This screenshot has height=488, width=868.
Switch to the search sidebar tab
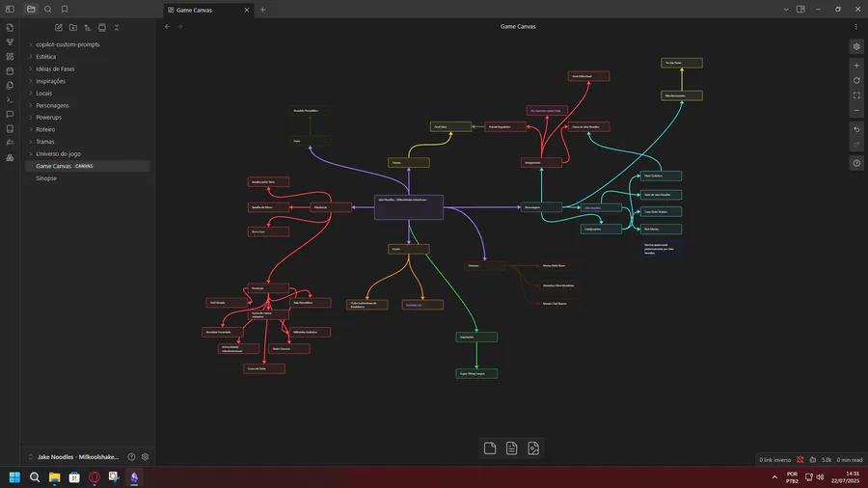point(48,10)
